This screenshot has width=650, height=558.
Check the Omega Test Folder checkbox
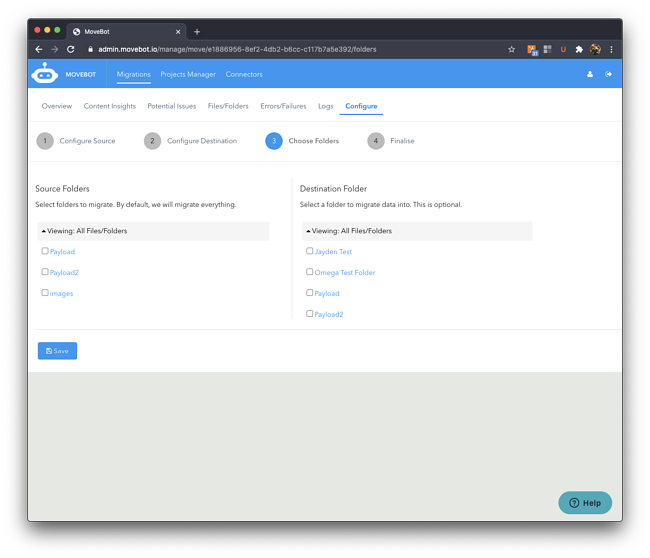tap(310, 272)
